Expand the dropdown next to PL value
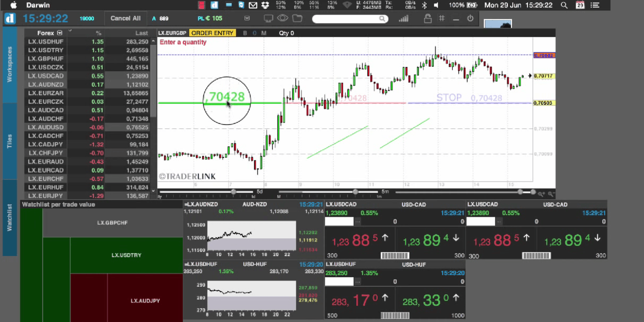Screen dimensions: 644x322 (247, 18)
